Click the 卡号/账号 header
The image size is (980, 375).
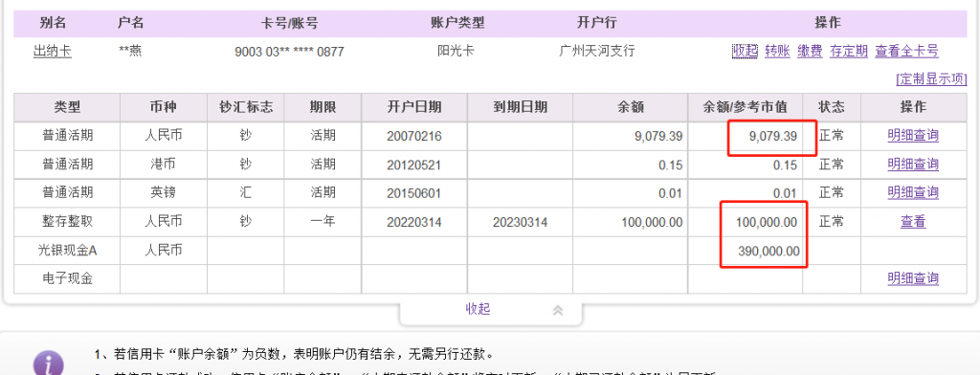click(x=289, y=23)
